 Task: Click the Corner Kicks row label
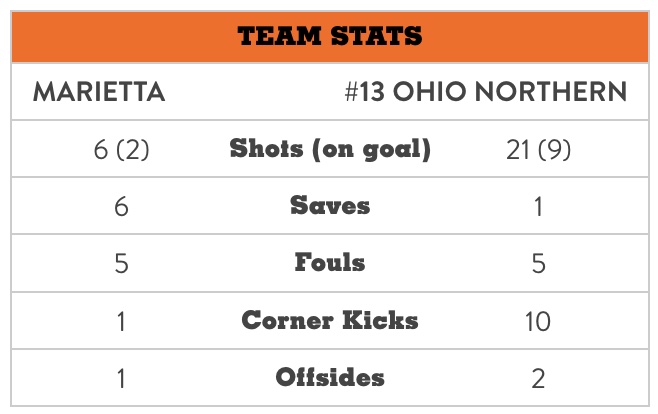coord(330,320)
